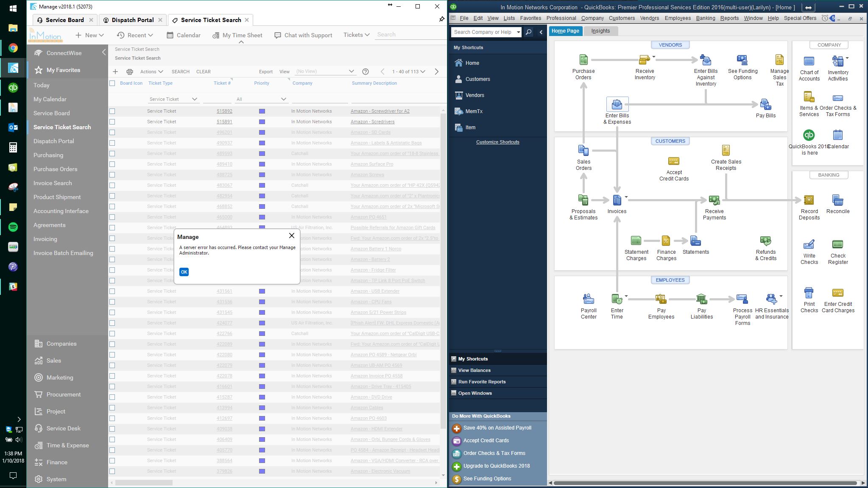
Task: Tick checkbox for ticket 489593
Action: click(112, 153)
